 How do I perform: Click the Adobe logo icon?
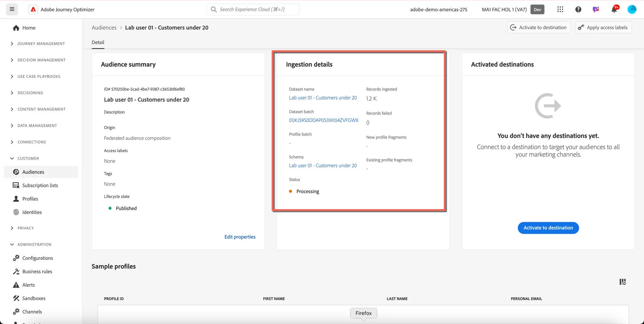click(33, 10)
